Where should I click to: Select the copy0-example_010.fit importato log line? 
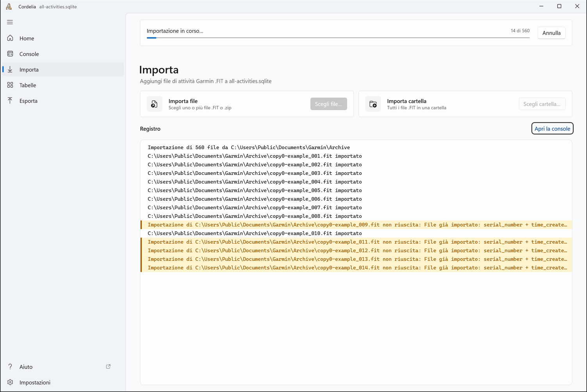click(356, 233)
